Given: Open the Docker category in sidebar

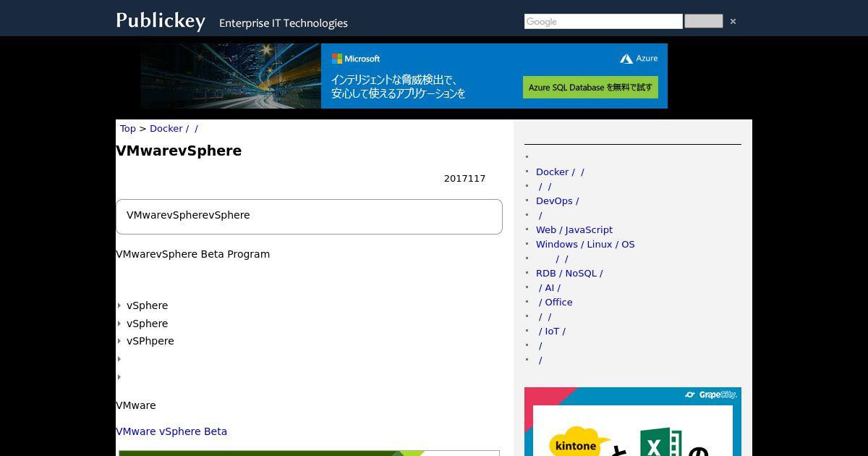Looking at the screenshot, I should coord(560,172).
